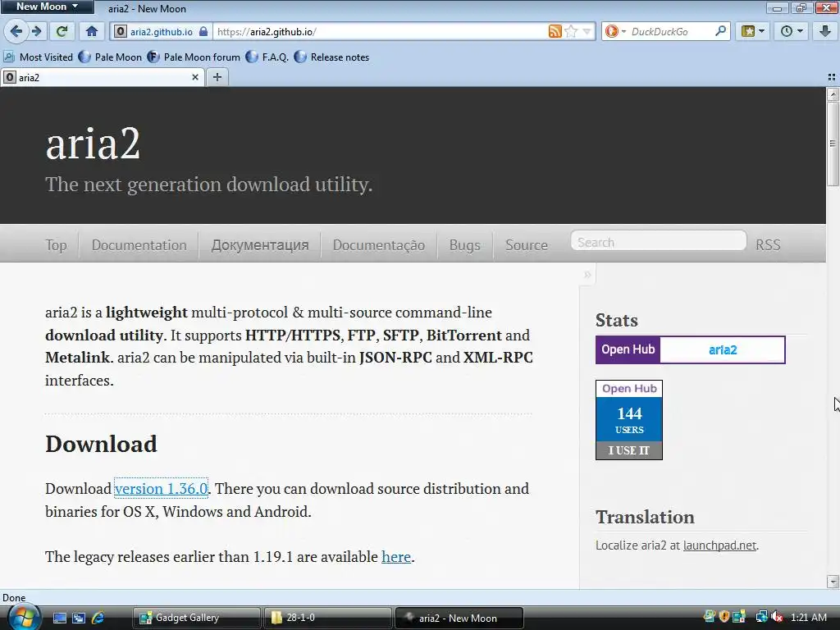Launch Internet Explorer from quick launch
The image size is (840, 630).
[x=98, y=618]
